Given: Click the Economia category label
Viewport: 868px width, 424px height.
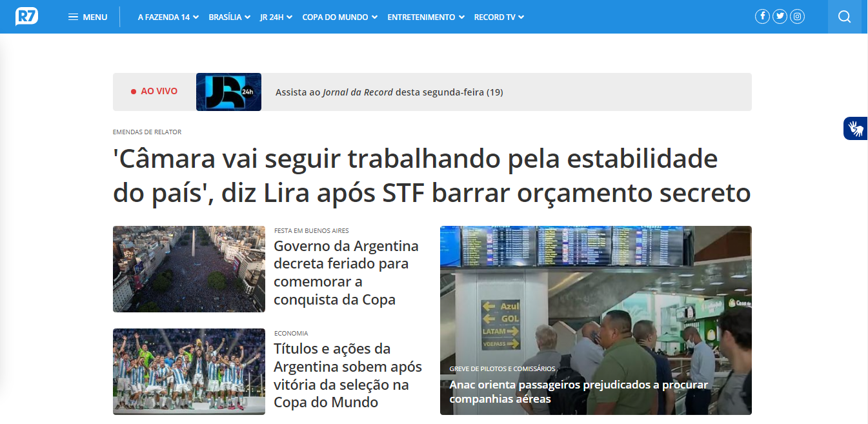Looking at the screenshot, I should tap(291, 334).
